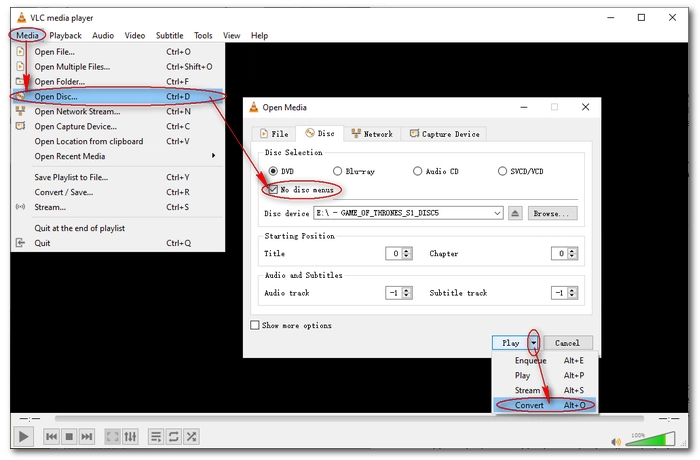Expand Open Recent Media submenu arrow
The width and height of the screenshot is (700, 460).
213,155
